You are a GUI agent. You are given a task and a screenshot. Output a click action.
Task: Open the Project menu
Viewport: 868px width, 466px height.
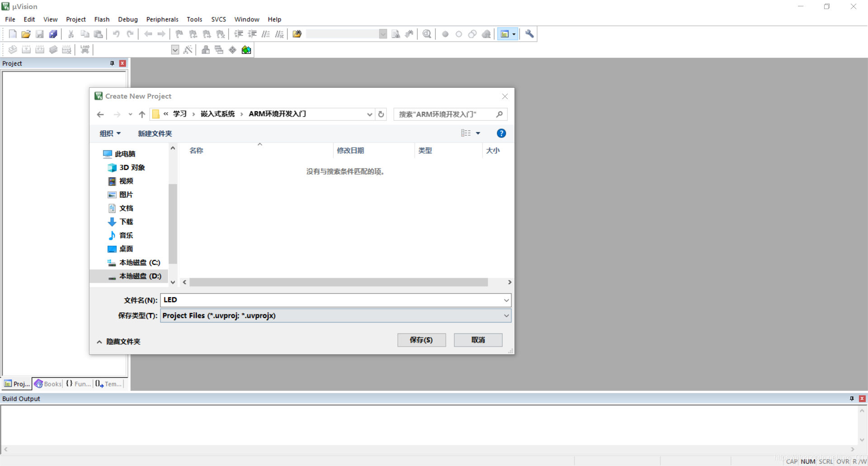coord(76,19)
